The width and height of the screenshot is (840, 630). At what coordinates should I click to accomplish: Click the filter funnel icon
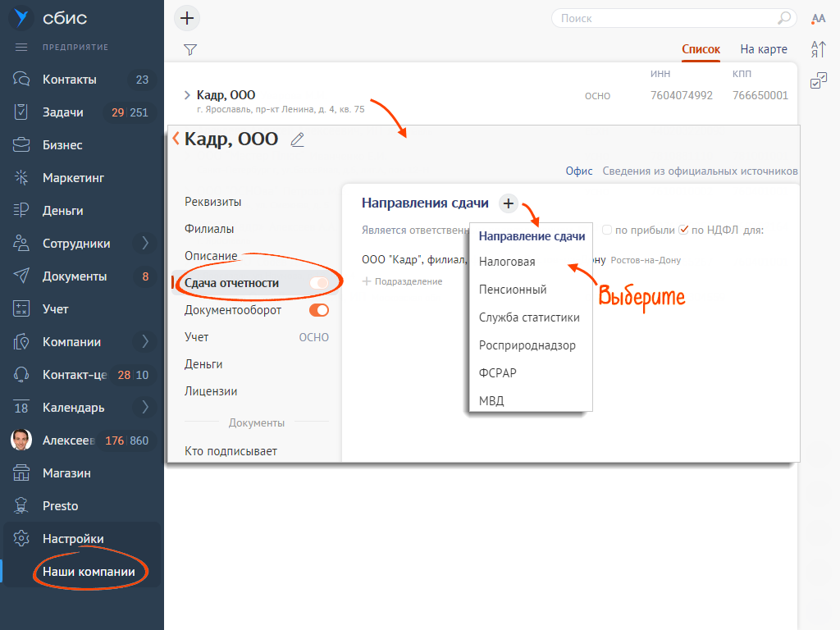[189, 49]
